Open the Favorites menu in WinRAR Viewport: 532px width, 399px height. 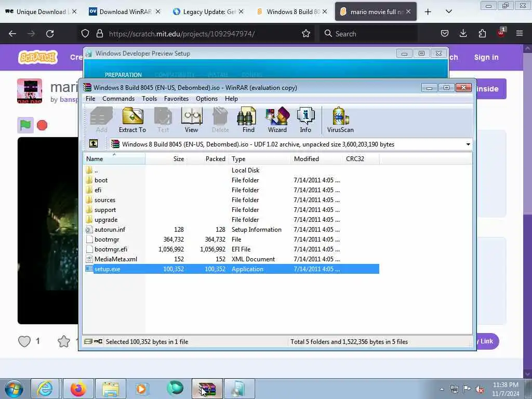coord(176,98)
